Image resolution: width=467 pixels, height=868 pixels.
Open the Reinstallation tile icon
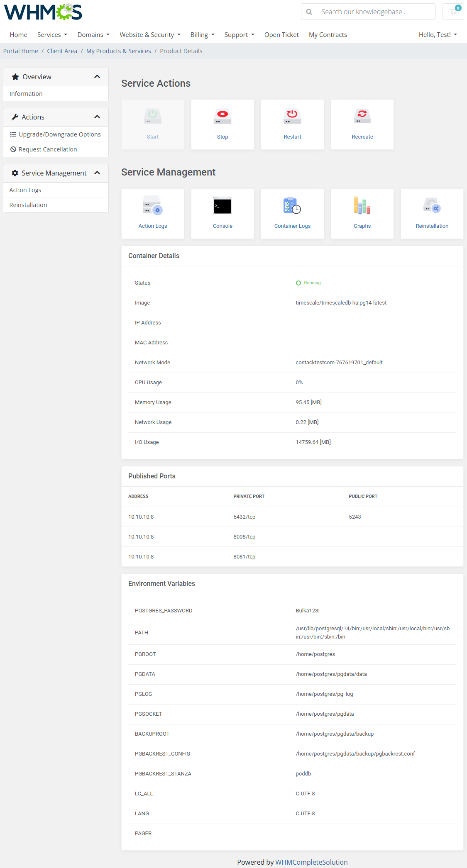point(432,205)
